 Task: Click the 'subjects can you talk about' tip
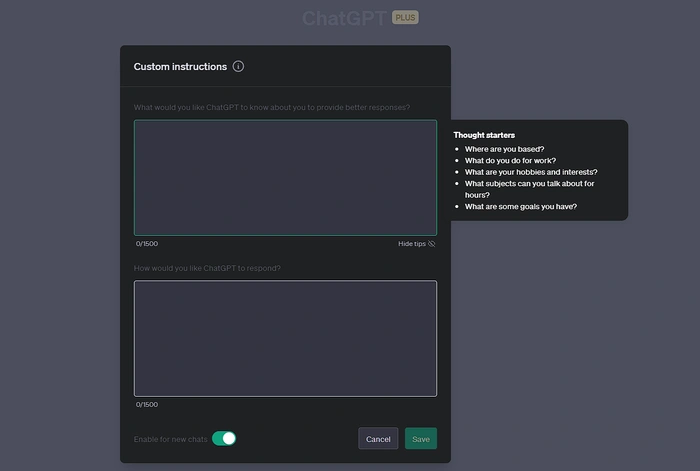pos(529,184)
